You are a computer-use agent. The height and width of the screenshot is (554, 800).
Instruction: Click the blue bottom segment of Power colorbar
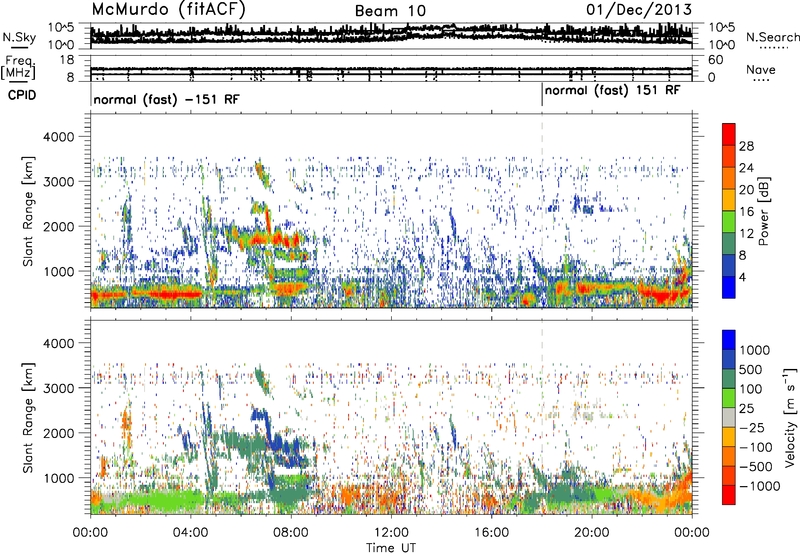(x=729, y=287)
